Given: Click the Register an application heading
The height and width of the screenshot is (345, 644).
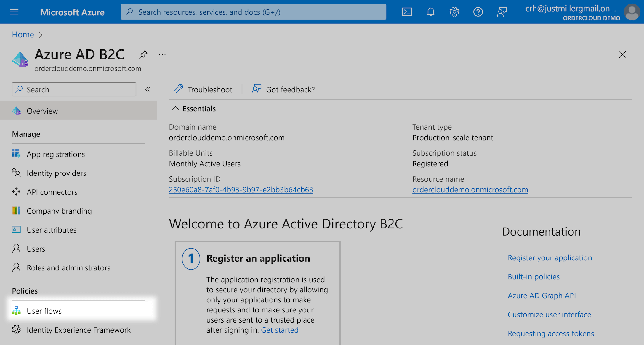Looking at the screenshot, I should [258, 258].
